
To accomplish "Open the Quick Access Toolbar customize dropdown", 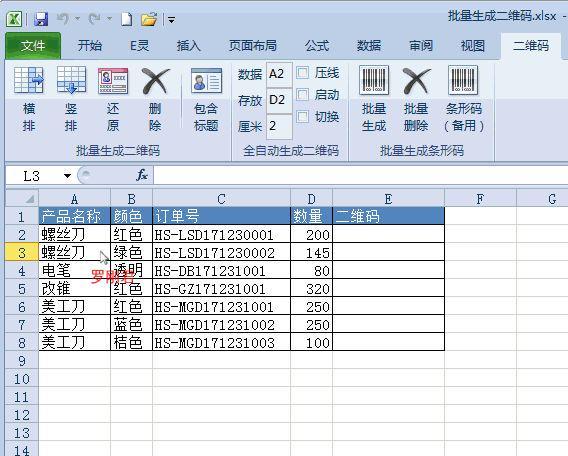I will point(171,20).
